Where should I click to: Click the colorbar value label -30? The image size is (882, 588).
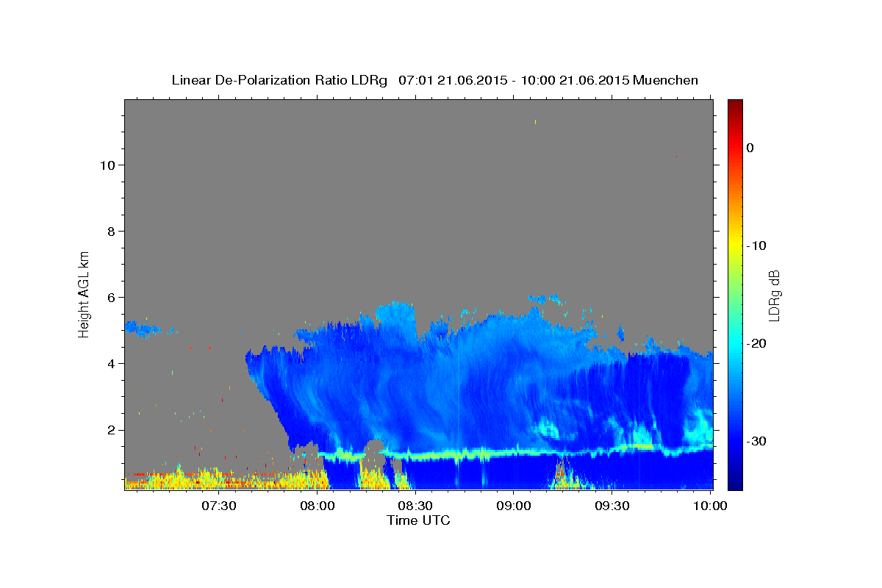click(x=757, y=441)
